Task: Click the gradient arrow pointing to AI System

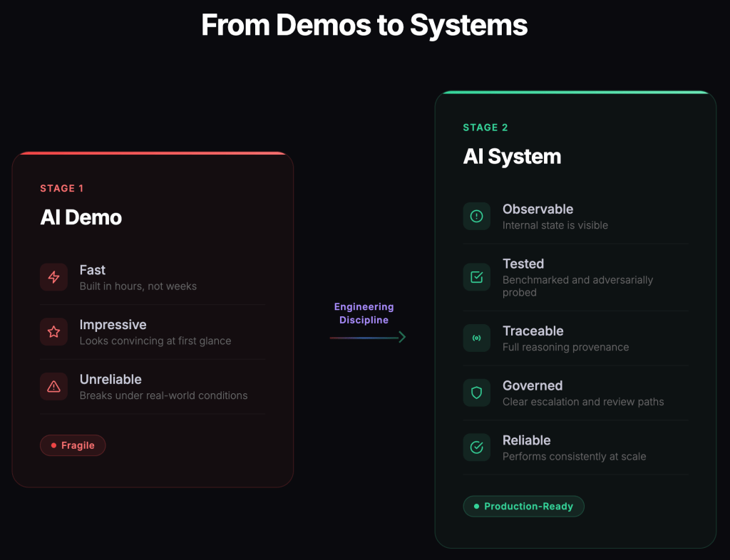Action: (x=367, y=337)
